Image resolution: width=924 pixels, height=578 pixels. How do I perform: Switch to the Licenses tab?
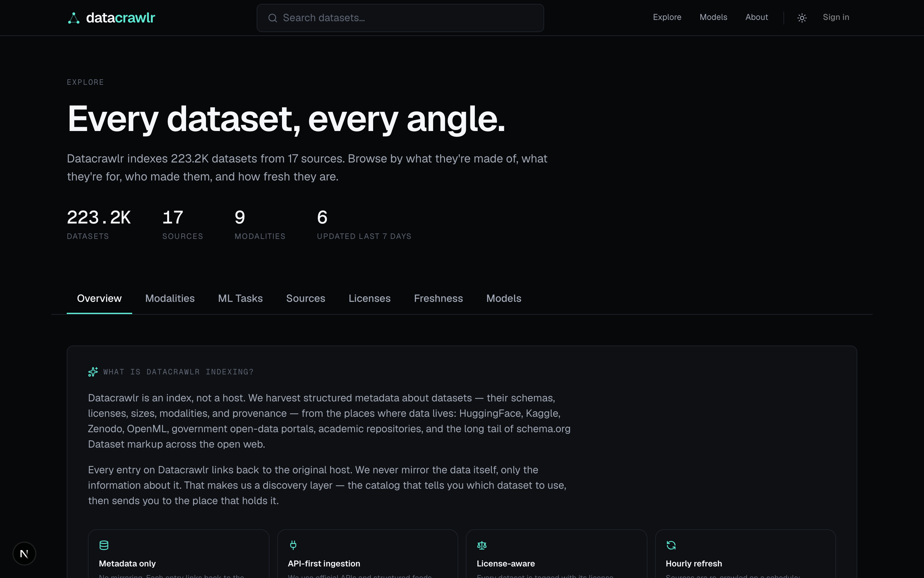369,299
